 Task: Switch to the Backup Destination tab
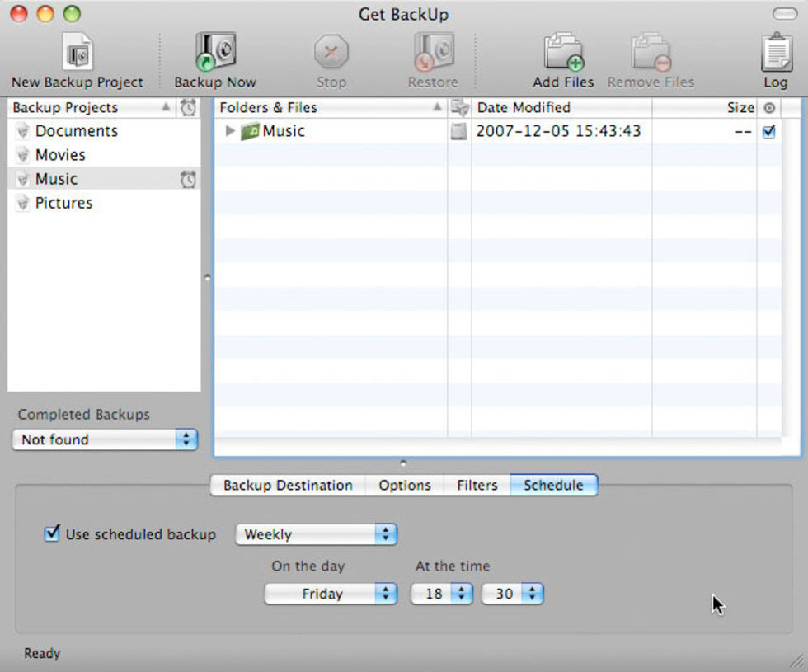click(288, 485)
